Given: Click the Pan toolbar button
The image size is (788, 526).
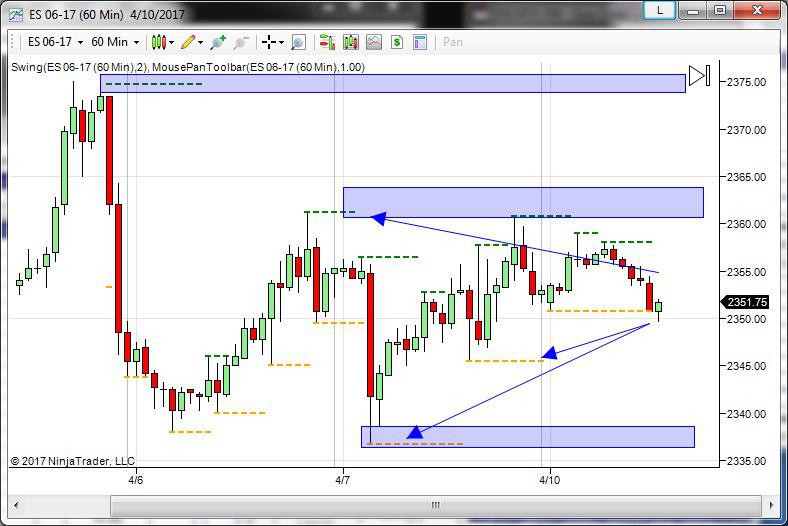Looking at the screenshot, I should click(x=453, y=42).
